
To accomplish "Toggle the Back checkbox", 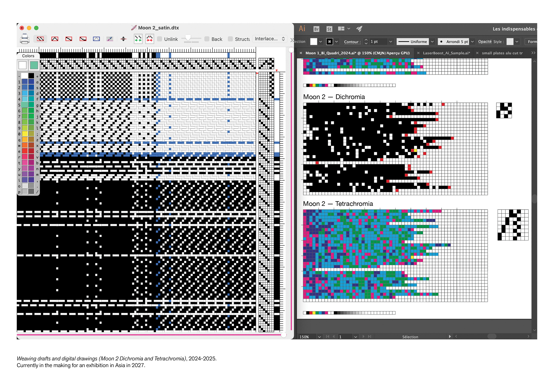I will point(207,39).
